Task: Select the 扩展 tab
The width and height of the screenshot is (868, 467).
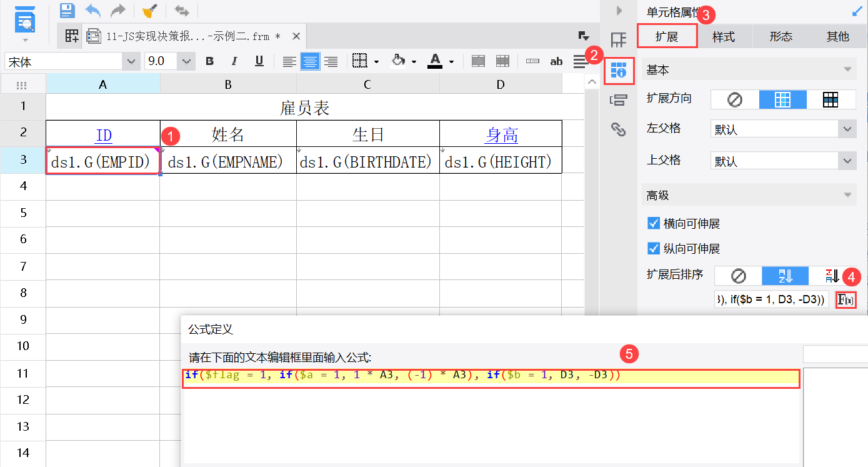Action: (667, 36)
